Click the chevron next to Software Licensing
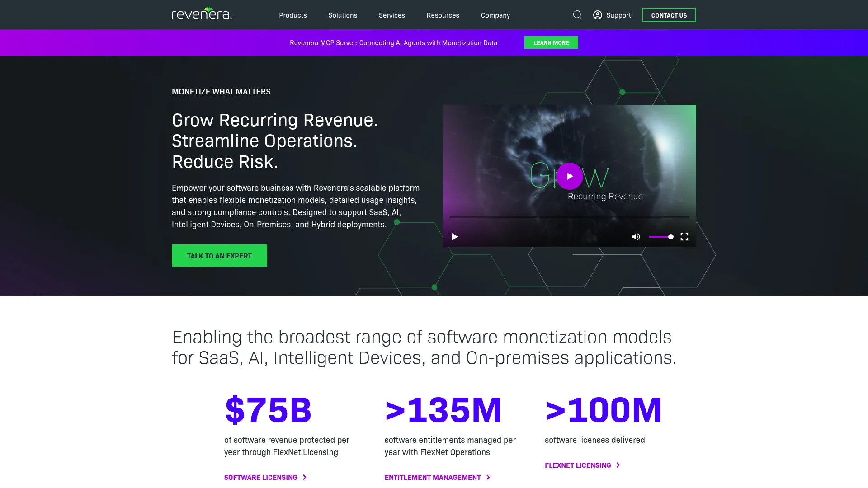The image size is (868, 488). coord(305,477)
